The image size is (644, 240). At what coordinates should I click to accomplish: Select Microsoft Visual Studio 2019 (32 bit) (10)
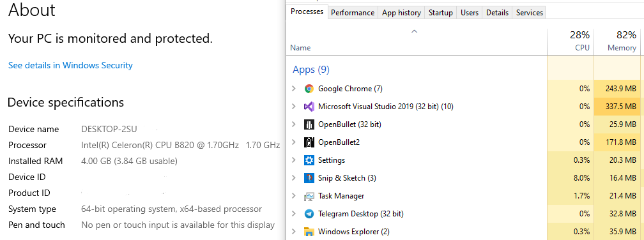click(x=386, y=107)
